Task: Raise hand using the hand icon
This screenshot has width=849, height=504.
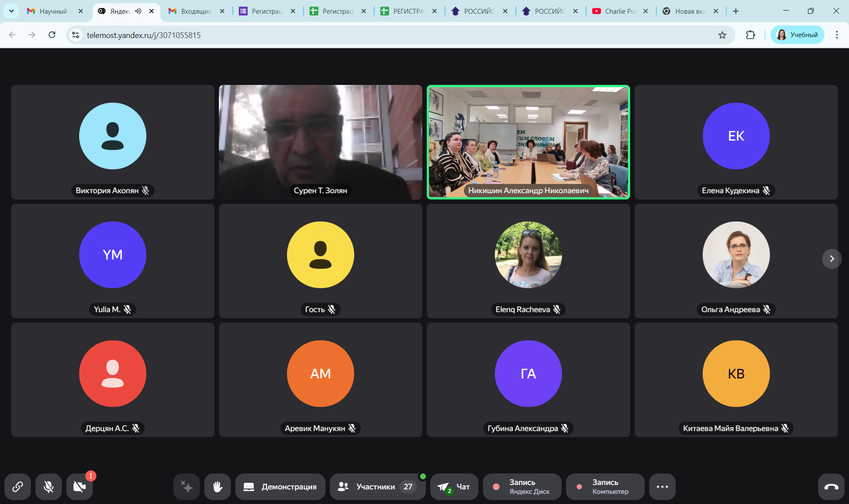Action: click(x=218, y=487)
